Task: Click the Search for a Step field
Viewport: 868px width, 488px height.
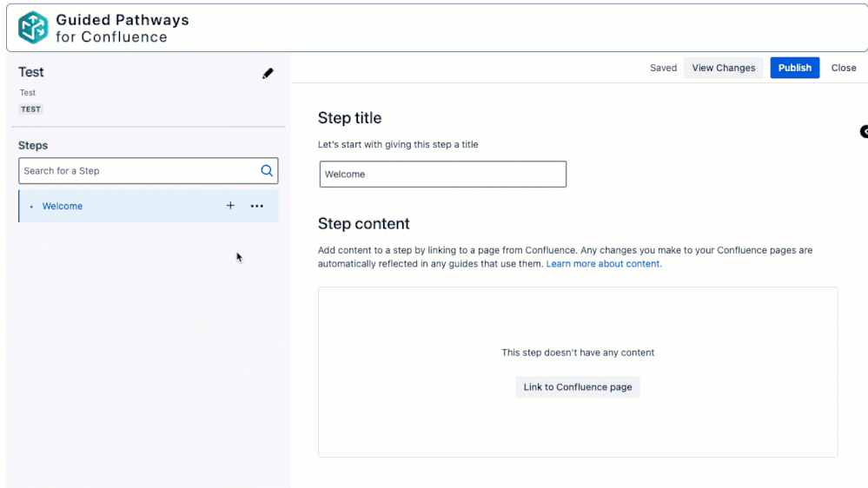Action: [149, 171]
